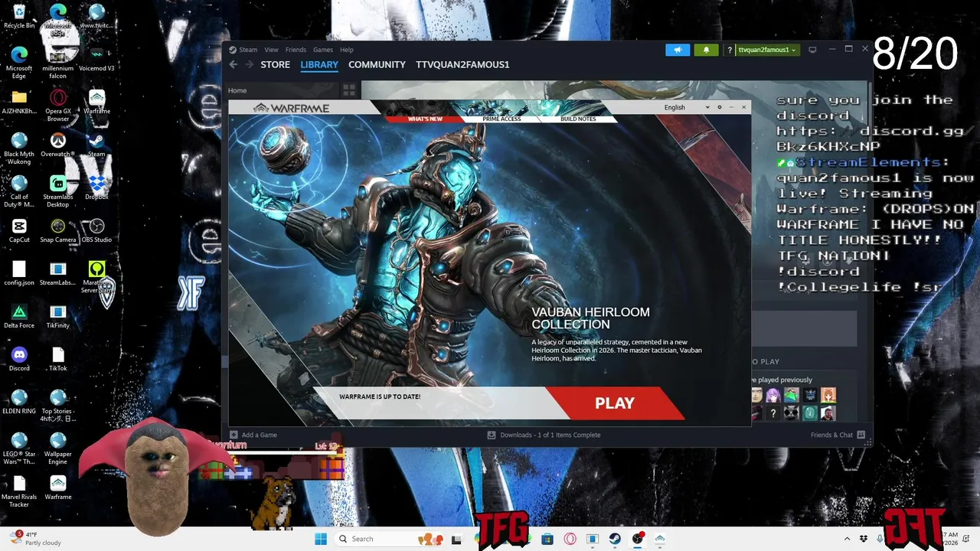The image size is (980, 551).
Task: Open LEGO Star Wars desktop shortcut
Action: pos(19,449)
